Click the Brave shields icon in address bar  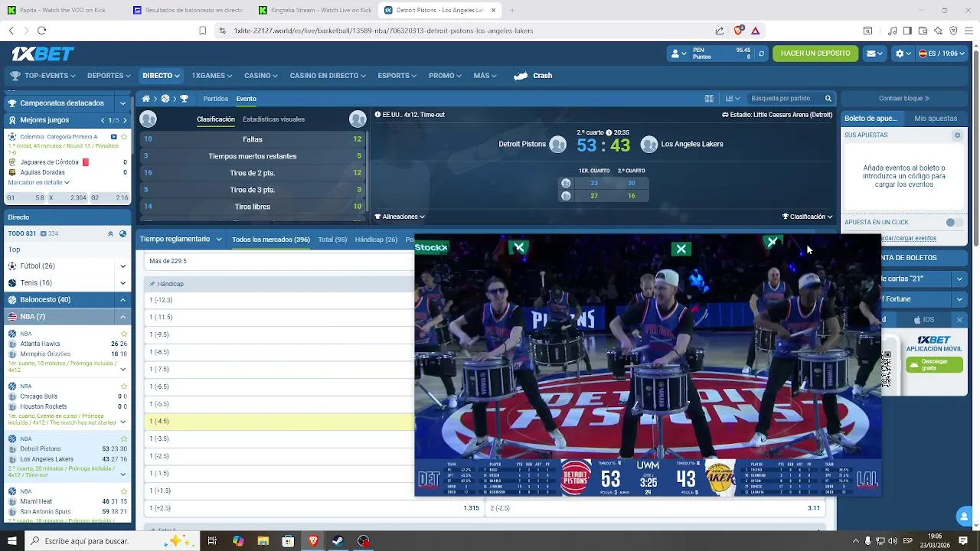[738, 31]
